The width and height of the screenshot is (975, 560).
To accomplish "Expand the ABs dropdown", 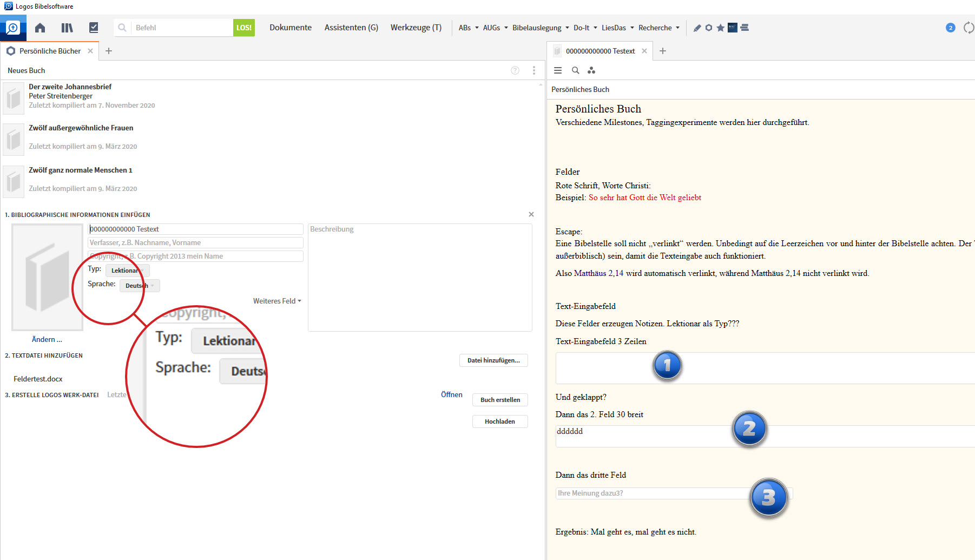I will (x=469, y=28).
